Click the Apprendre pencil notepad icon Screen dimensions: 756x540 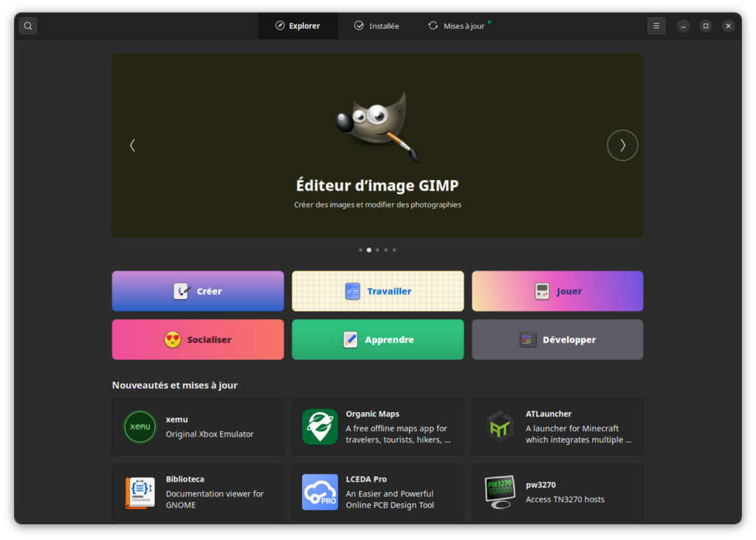351,340
